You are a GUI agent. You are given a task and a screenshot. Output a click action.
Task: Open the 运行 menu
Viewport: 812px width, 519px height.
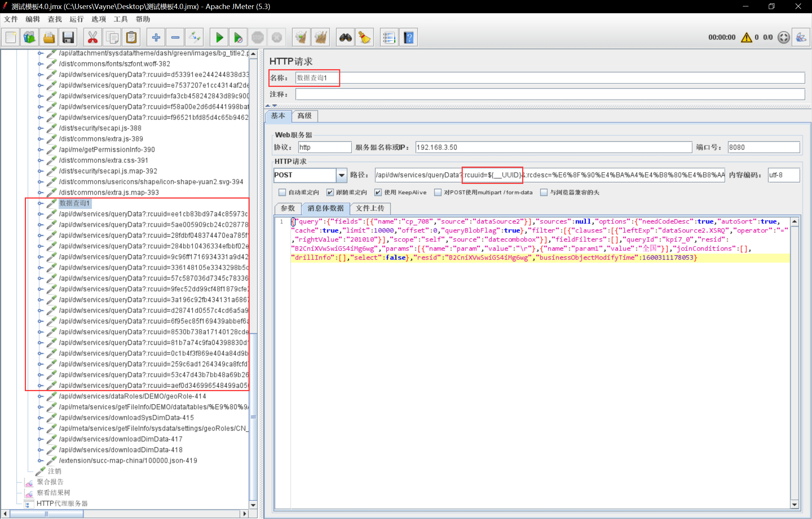click(76, 19)
